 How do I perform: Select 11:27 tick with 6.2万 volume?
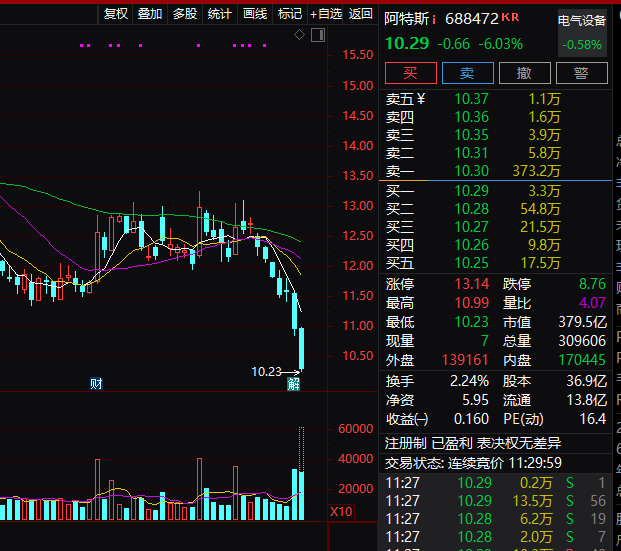pos(495,519)
